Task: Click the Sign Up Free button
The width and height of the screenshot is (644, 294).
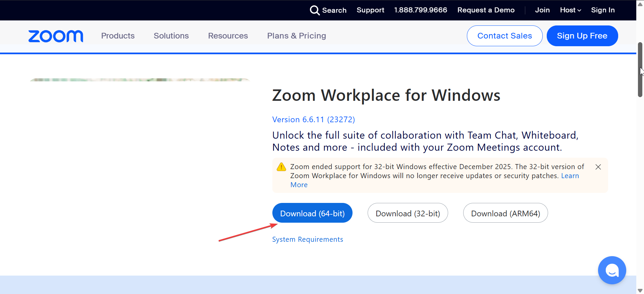Action: click(582, 36)
